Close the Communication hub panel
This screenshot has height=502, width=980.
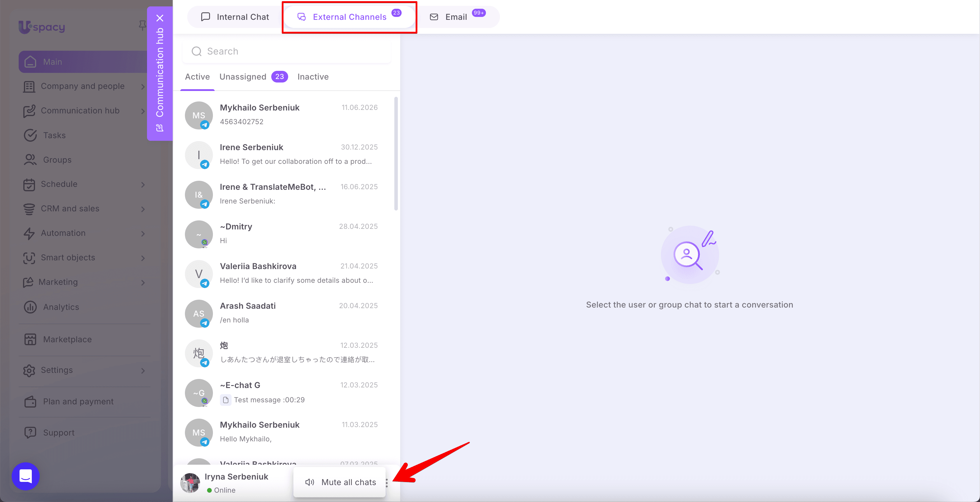point(160,18)
